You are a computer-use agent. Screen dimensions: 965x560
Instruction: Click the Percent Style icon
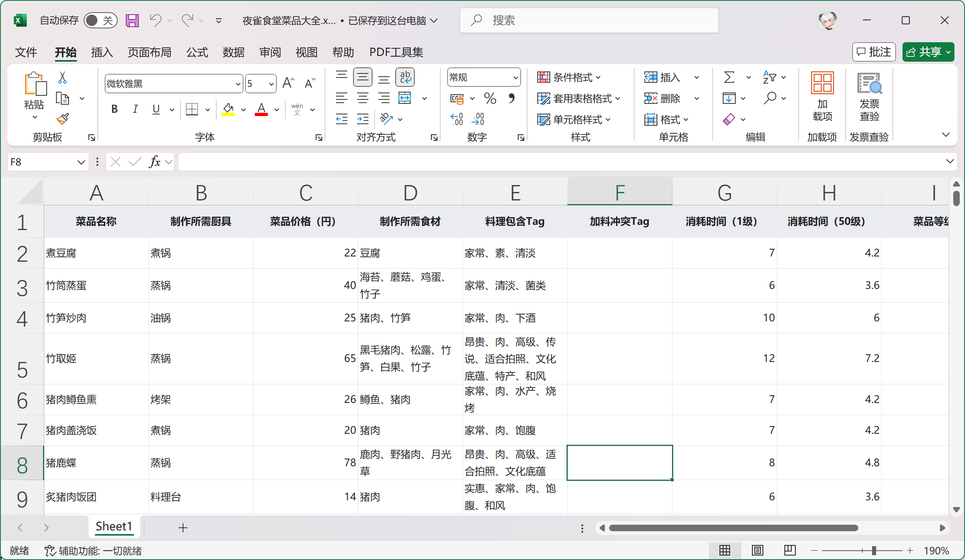point(490,98)
